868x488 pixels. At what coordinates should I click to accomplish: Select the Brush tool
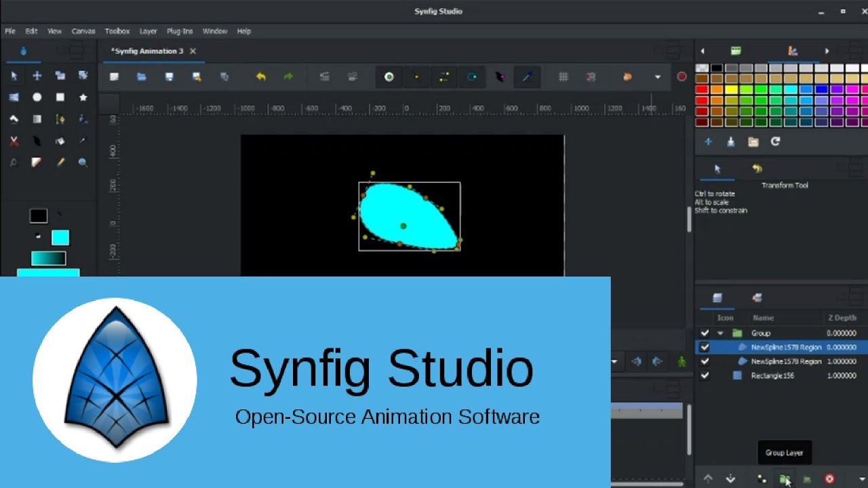60,163
